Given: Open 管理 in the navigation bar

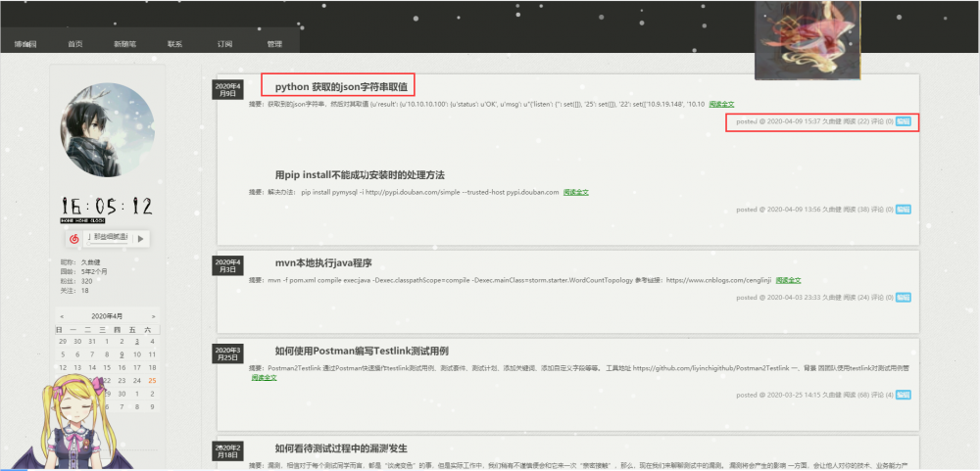Looking at the screenshot, I should (x=274, y=44).
